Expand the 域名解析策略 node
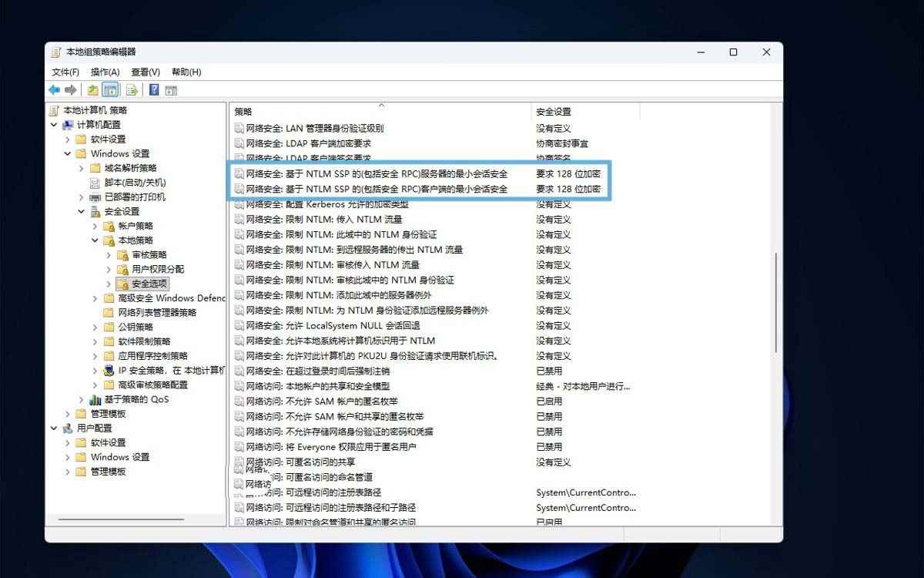 [x=82, y=168]
